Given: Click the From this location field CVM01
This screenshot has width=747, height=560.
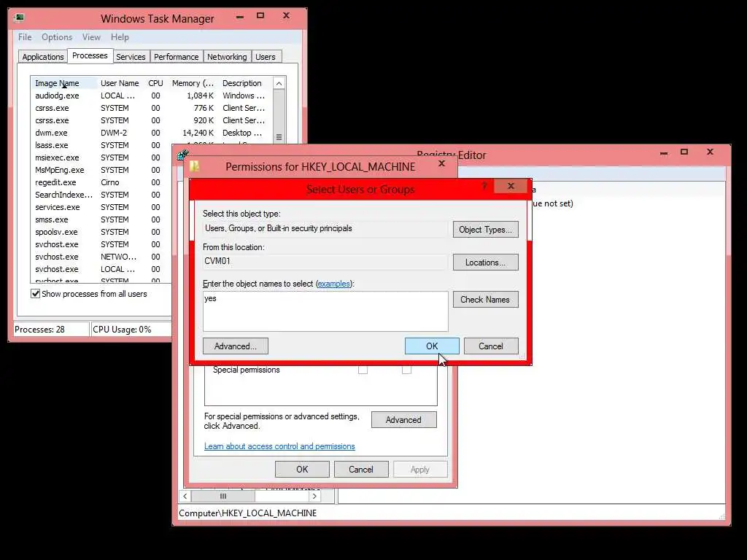Looking at the screenshot, I should point(325,261).
